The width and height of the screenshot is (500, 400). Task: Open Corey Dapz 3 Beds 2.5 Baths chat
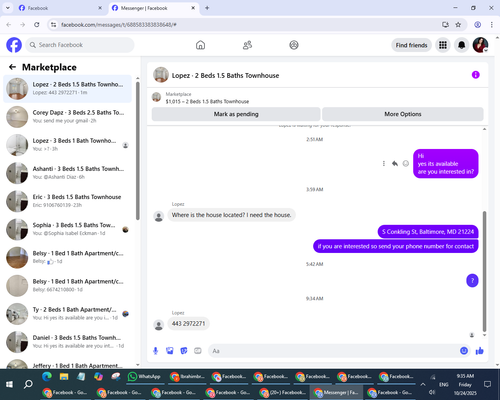pyautogui.click(x=67, y=117)
